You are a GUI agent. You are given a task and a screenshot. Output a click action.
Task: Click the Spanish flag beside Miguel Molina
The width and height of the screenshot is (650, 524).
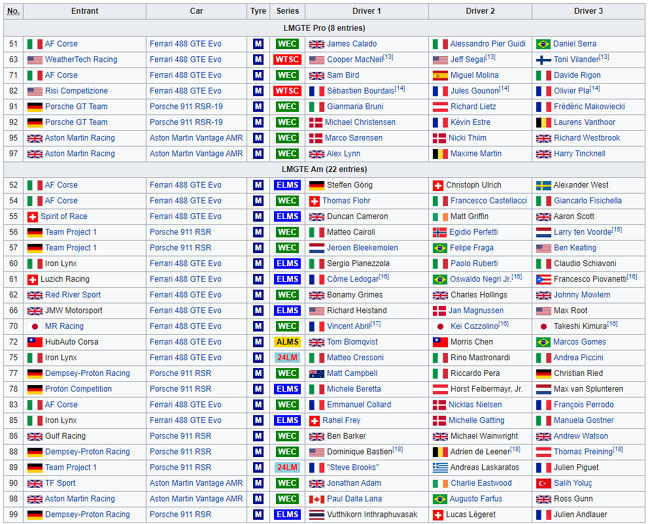pos(440,75)
